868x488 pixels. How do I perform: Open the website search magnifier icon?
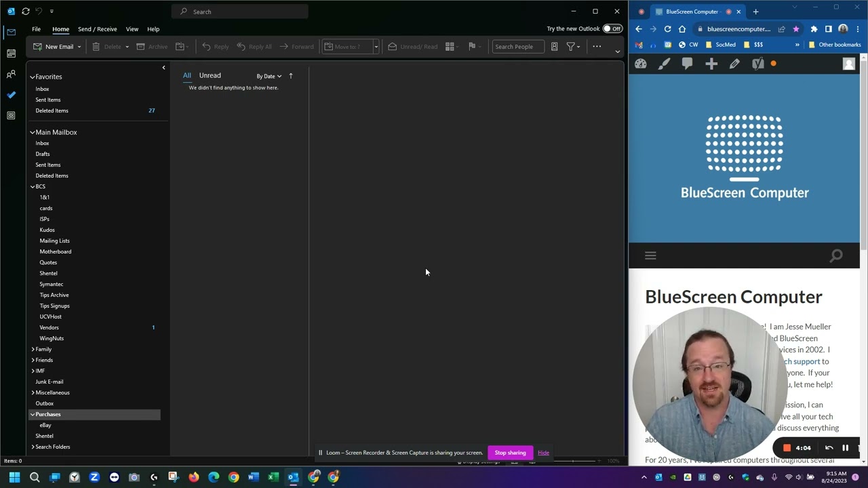[836, 256]
